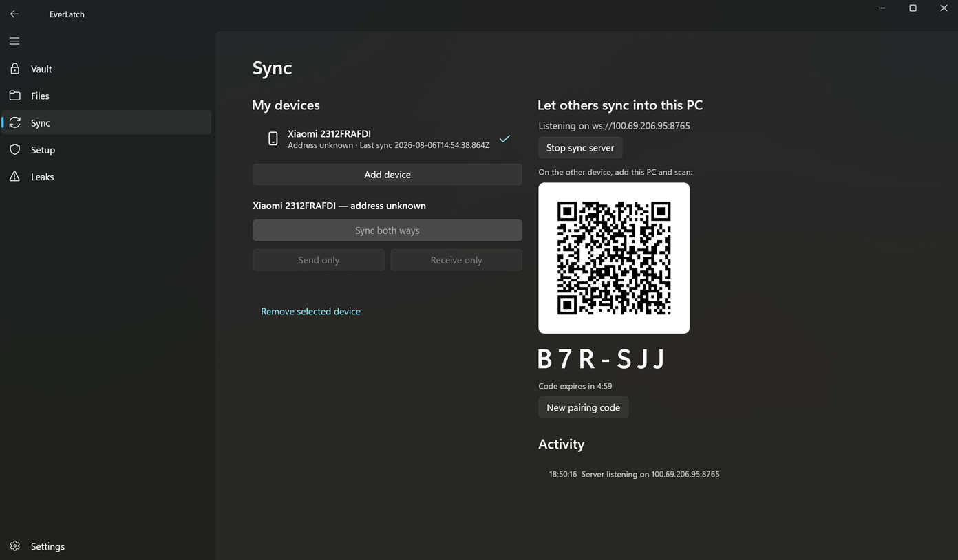
Task: Stop the sync server
Action: tap(580, 148)
